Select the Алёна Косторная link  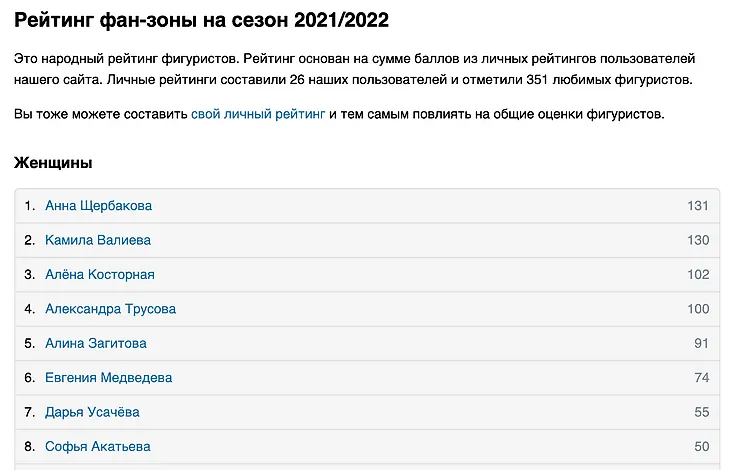click(100, 274)
